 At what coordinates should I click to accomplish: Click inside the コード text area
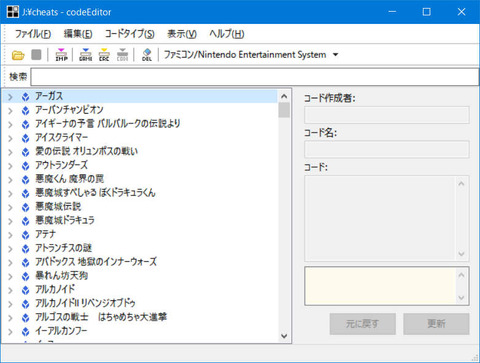(380, 218)
